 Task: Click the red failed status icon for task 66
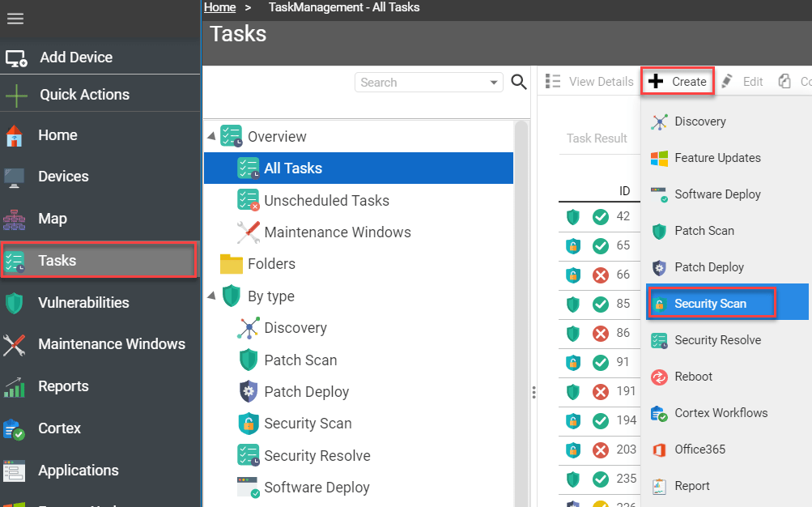tap(601, 275)
